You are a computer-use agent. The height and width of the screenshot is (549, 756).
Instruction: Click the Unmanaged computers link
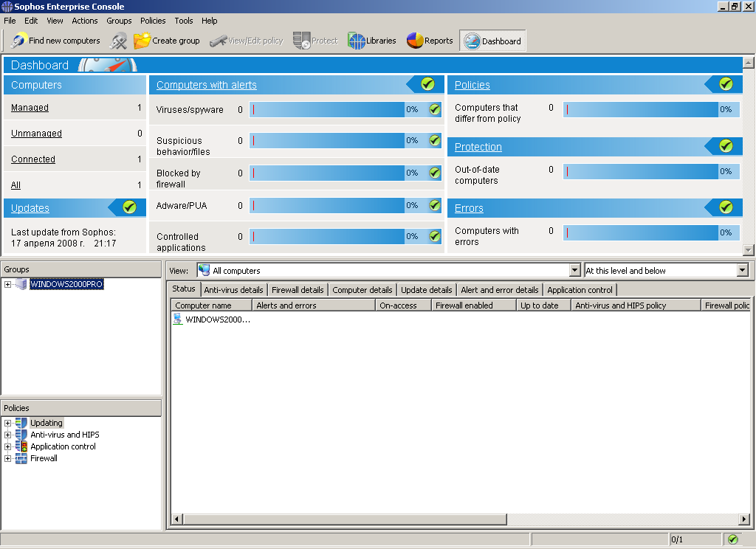pyautogui.click(x=36, y=134)
